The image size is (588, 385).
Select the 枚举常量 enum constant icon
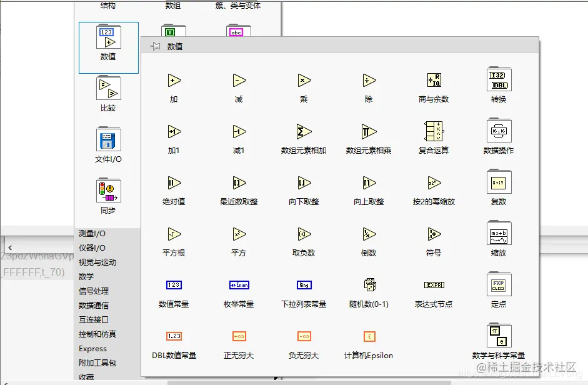pyautogui.click(x=238, y=286)
